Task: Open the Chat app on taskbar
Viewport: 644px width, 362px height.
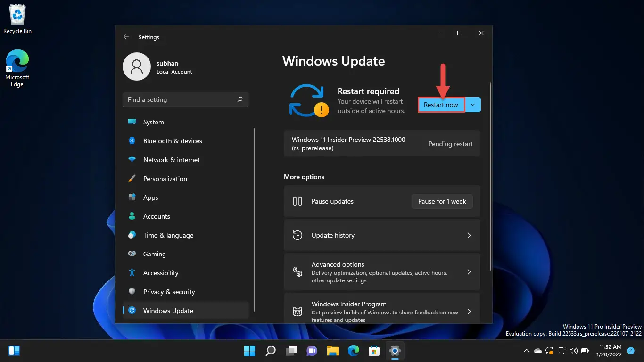Action: [x=312, y=351]
